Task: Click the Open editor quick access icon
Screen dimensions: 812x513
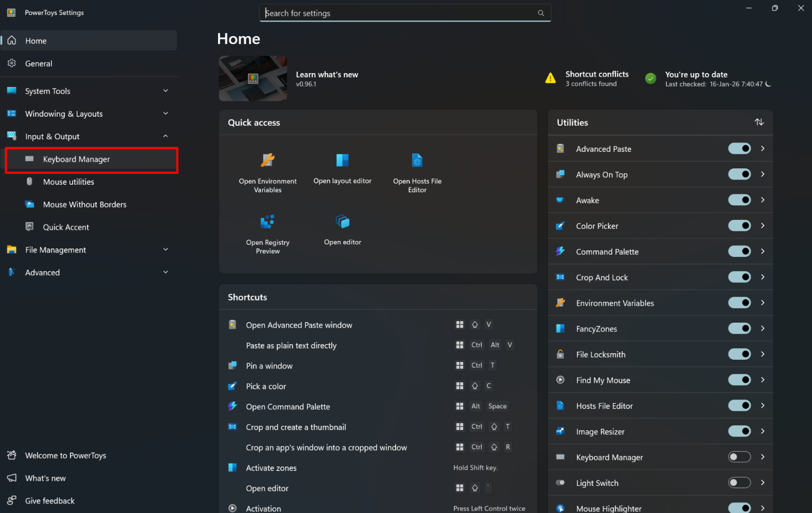Action: tap(342, 221)
